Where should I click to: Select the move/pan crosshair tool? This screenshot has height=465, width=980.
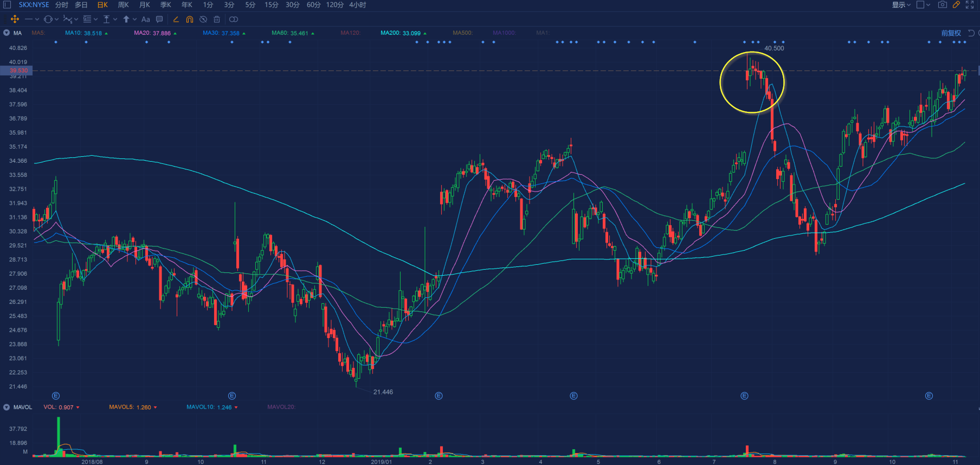pyautogui.click(x=15, y=19)
